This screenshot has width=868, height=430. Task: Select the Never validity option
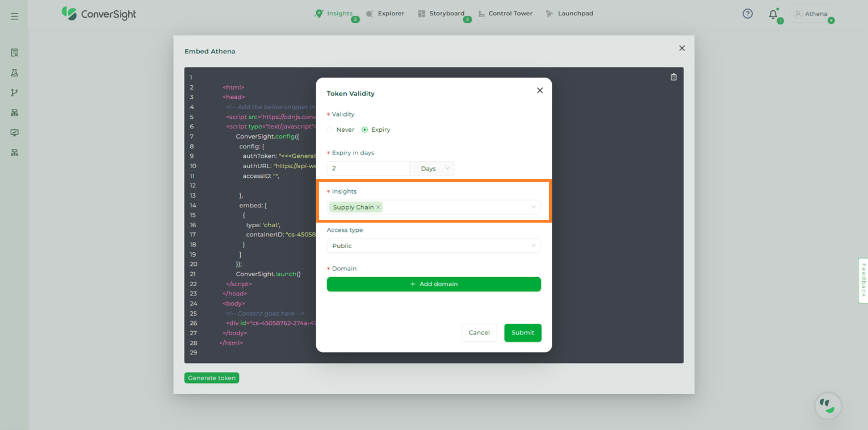point(330,130)
